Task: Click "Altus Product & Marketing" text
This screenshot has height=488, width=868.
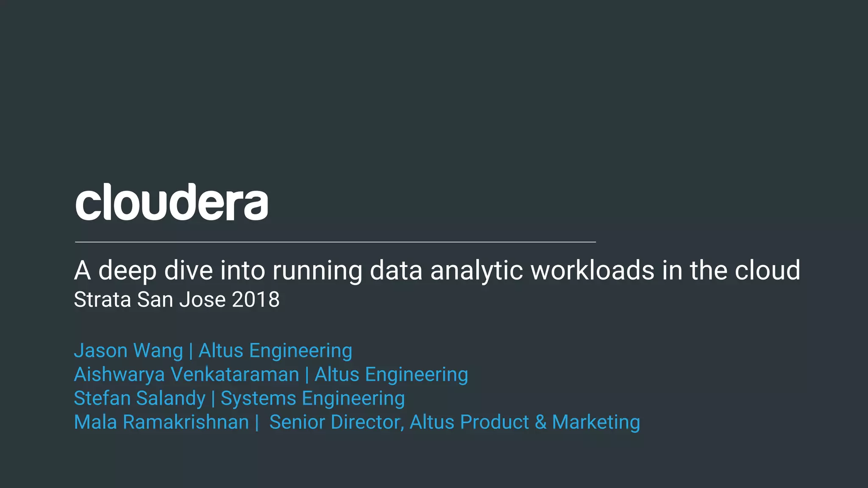Action: pyautogui.click(x=525, y=423)
